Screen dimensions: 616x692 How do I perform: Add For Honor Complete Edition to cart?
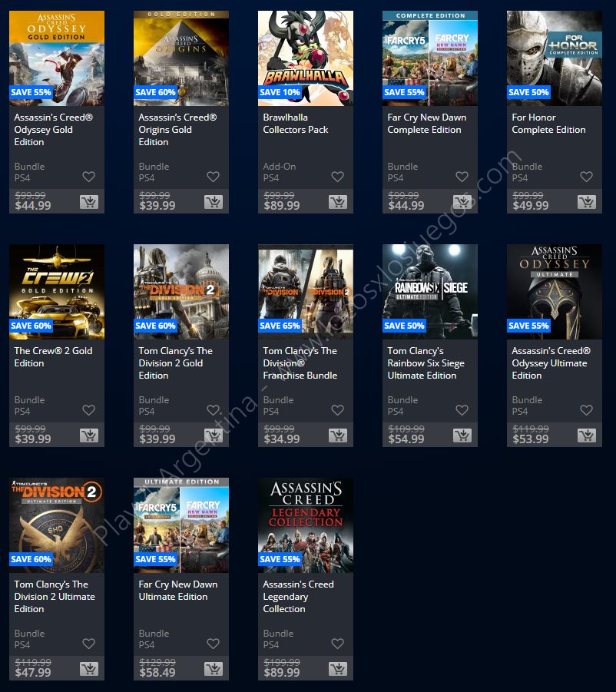pos(587,202)
